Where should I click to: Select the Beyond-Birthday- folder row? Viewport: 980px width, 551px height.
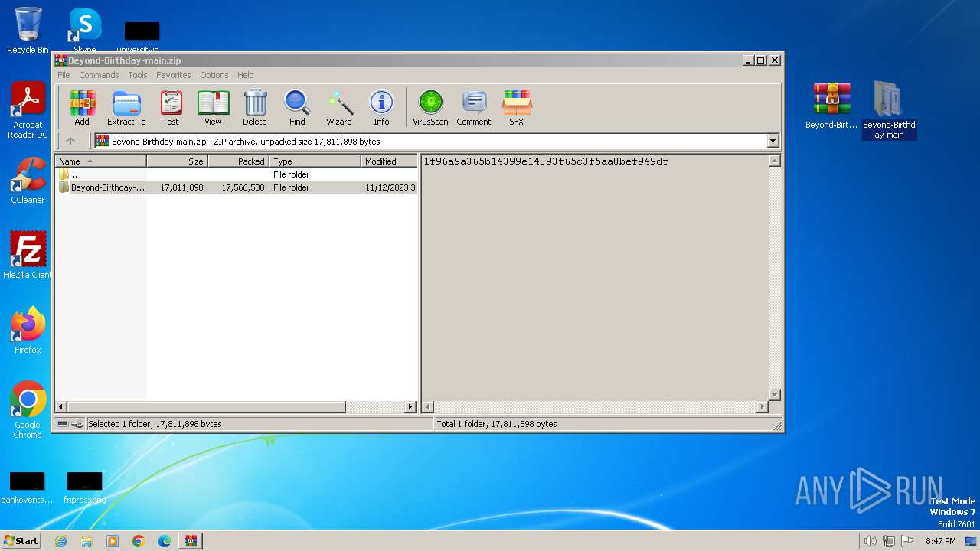pyautogui.click(x=236, y=187)
